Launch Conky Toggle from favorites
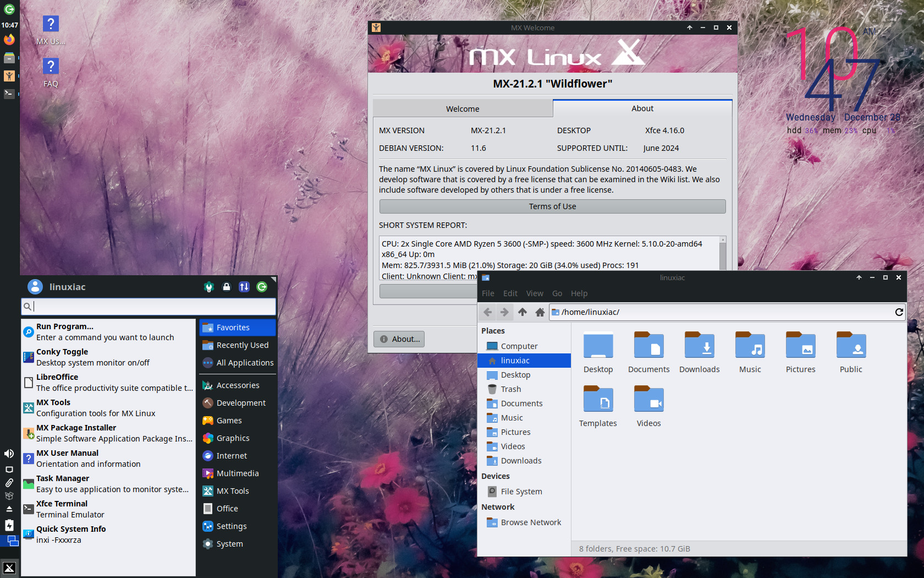The image size is (924, 578). (108, 357)
